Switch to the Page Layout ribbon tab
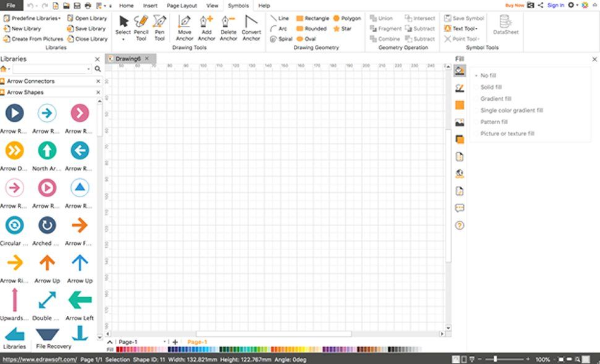Image resolution: width=600 pixels, height=364 pixels. (181, 6)
